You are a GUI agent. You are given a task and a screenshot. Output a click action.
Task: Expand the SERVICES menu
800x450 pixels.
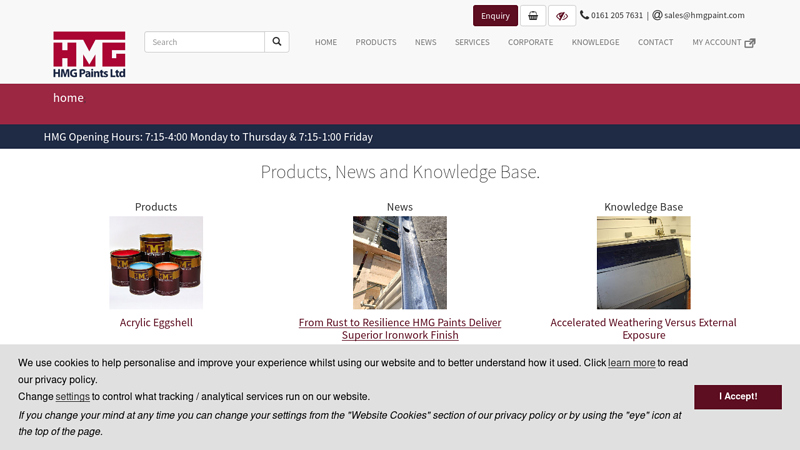[472, 43]
